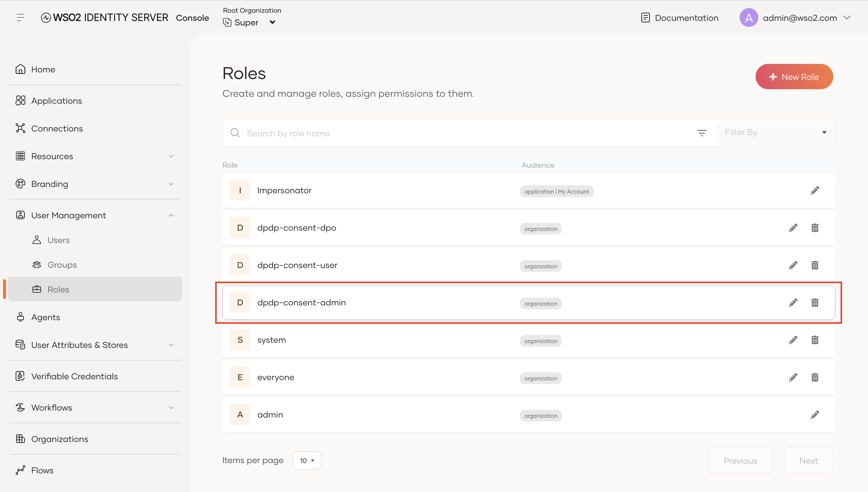Image resolution: width=868 pixels, height=492 pixels.
Task: Edit the admin role
Action: (x=815, y=415)
